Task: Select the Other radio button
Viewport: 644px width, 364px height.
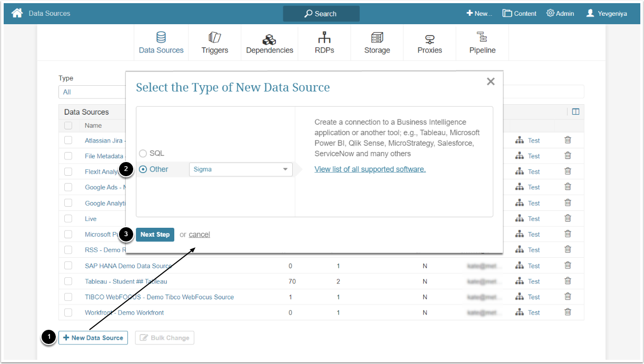Action: pos(143,169)
